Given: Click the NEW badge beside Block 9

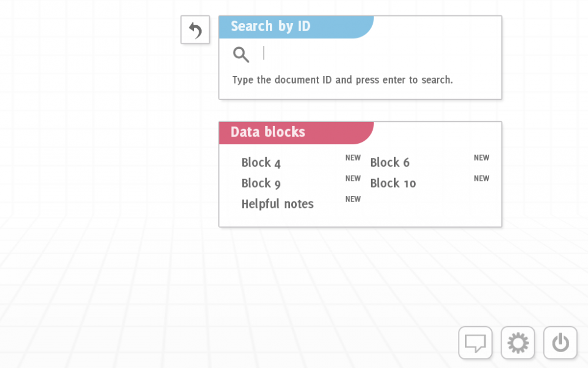Looking at the screenshot, I should [353, 178].
